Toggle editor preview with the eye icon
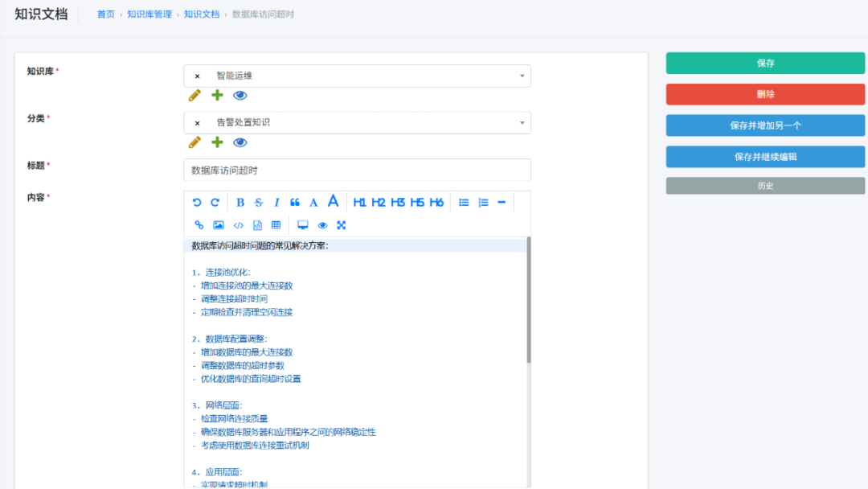Viewport: 868px width, 489px height. (321, 224)
